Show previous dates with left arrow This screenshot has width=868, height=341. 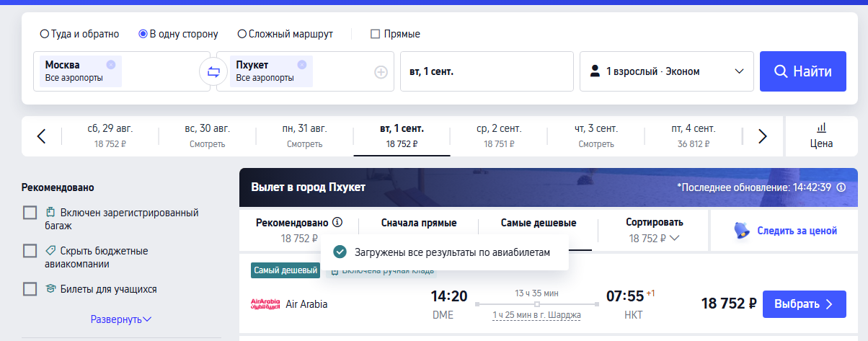click(x=41, y=136)
